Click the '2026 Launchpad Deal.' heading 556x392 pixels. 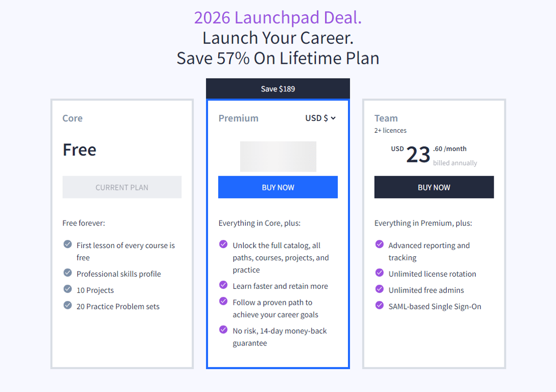pos(278,17)
